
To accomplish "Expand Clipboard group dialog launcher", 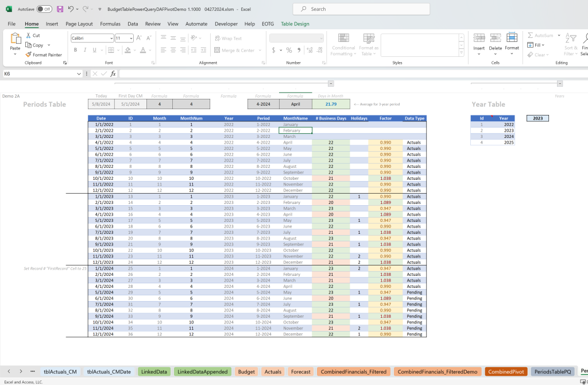I will [65, 63].
